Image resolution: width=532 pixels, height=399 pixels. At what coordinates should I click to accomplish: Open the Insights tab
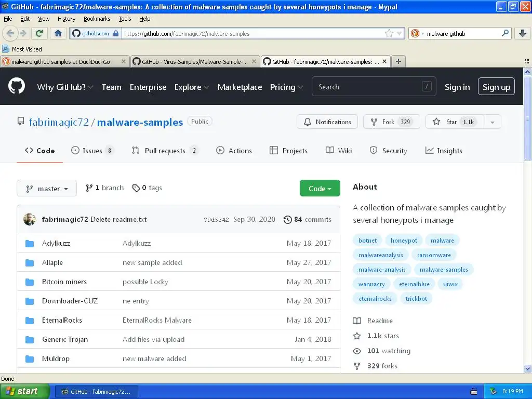click(444, 151)
